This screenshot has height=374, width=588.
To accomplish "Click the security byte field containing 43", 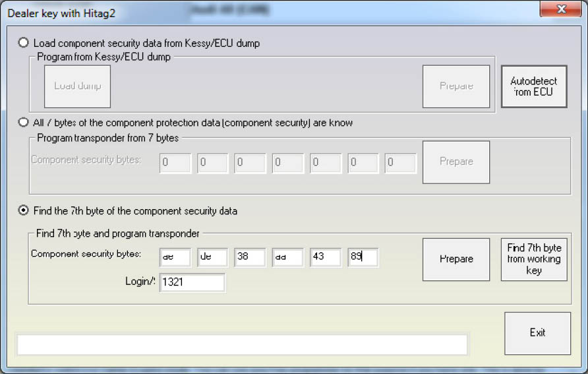I will (326, 257).
